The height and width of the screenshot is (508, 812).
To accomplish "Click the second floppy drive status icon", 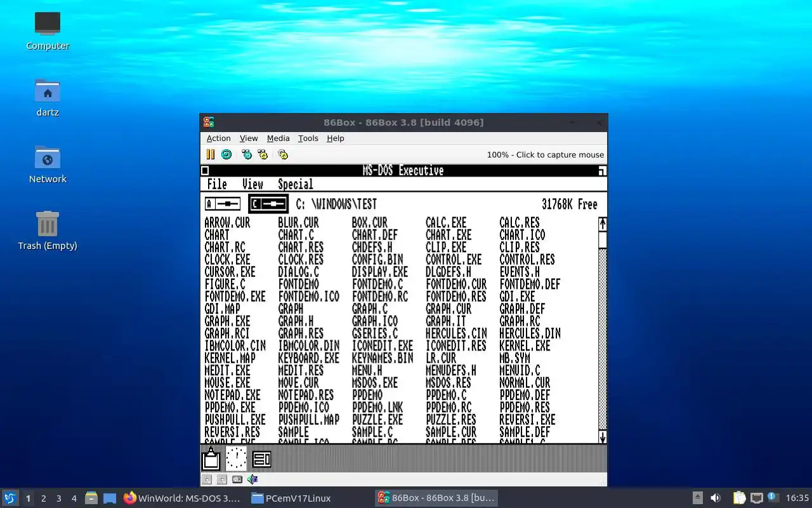I will 221,479.
